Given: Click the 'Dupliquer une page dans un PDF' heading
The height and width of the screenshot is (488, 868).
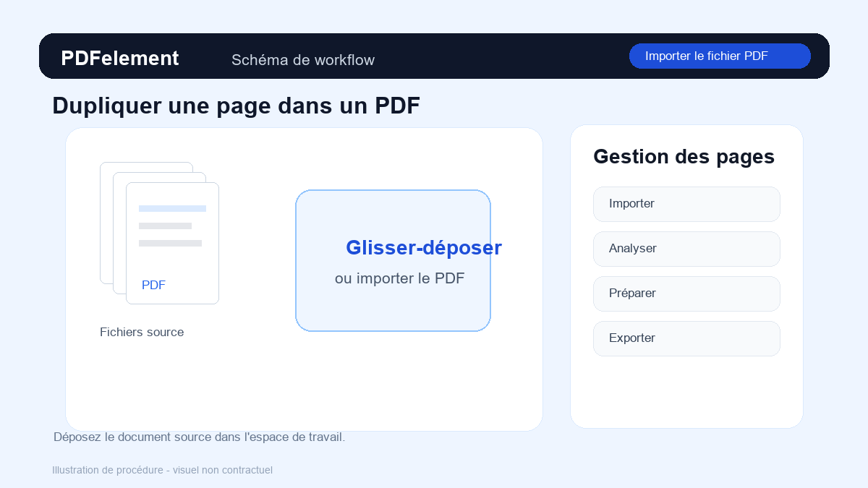Looking at the screenshot, I should [x=237, y=106].
